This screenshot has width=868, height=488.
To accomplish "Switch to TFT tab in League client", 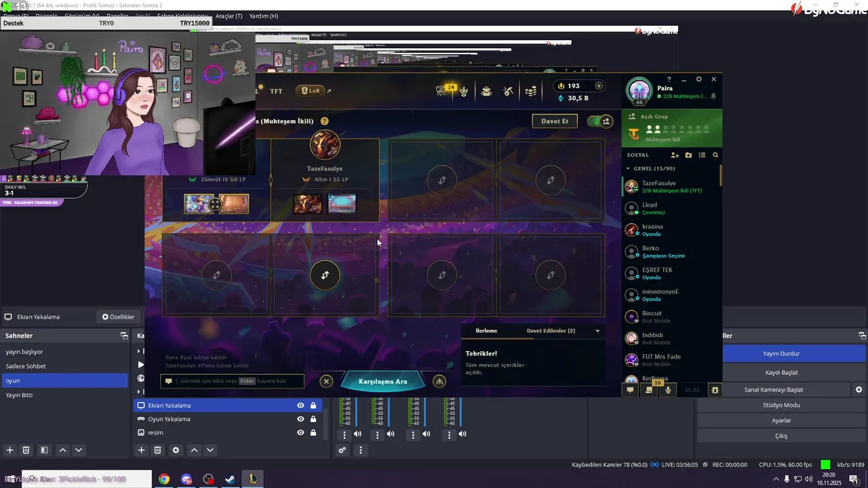I will [x=276, y=91].
